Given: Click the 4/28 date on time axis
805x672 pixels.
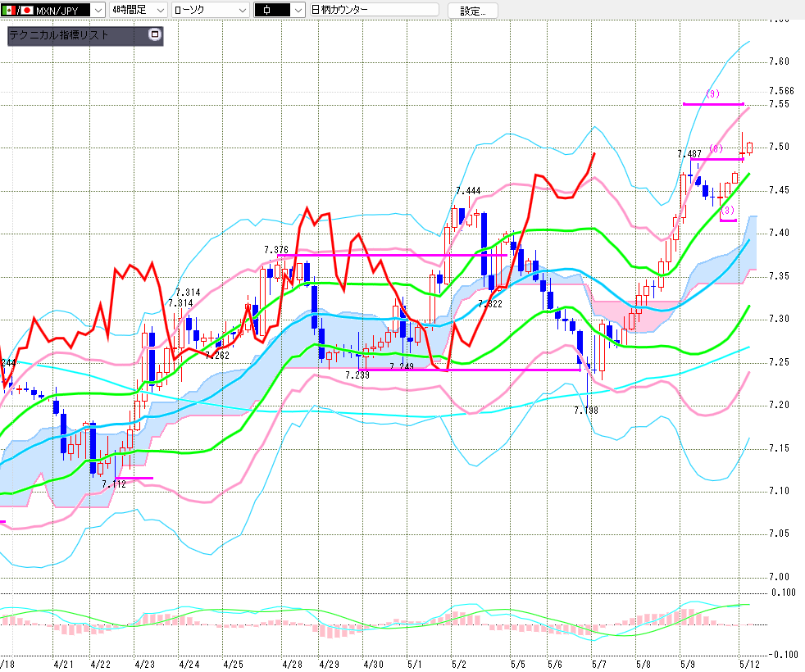Looking at the screenshot, I should [x=291, y=662].
